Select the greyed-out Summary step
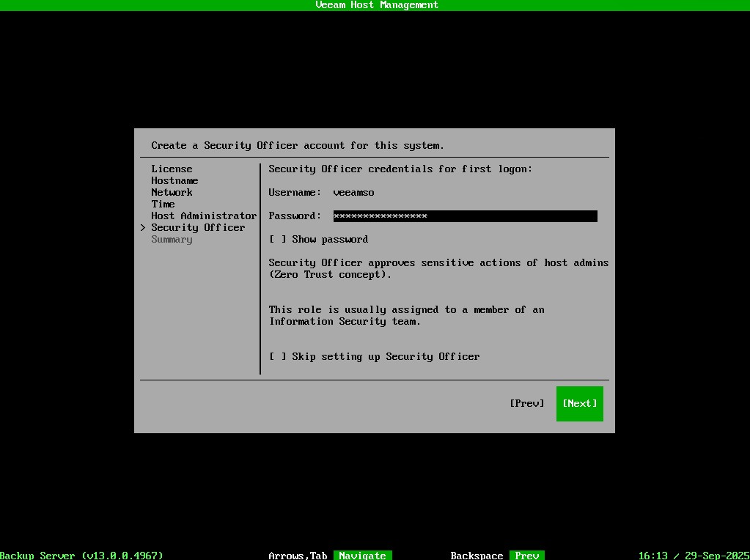The image size is (750, 560). point(172,239)
